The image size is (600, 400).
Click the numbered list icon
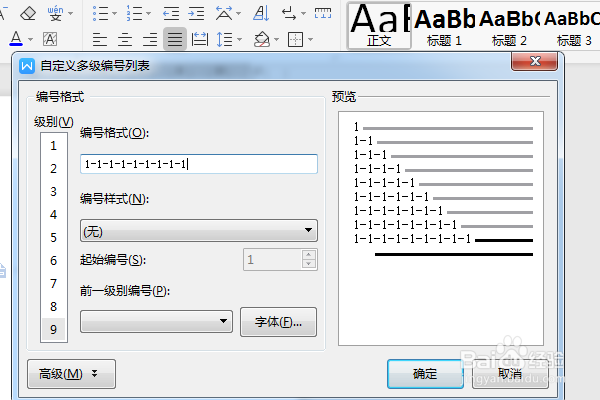[x=134, y=13]
